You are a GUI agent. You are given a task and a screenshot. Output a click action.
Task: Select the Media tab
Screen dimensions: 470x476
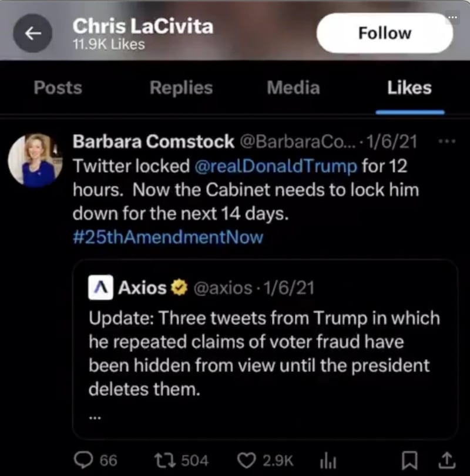coord(293,88)
